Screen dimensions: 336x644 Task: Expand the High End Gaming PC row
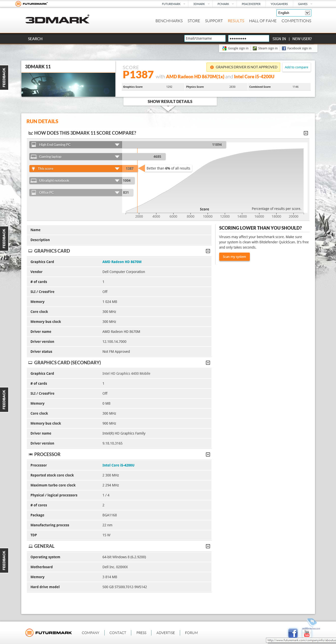click(117, 145)
